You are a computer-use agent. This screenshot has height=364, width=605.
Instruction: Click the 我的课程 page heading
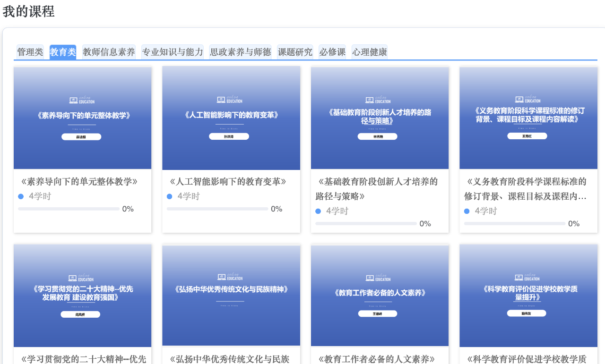pos(28,11)
